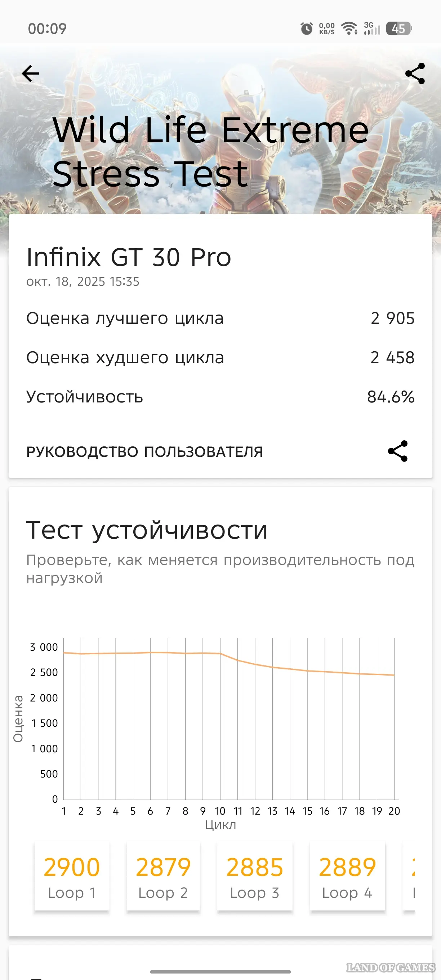Tap the battery level indicator
The image size is (441, 980).
click(399, 28)
